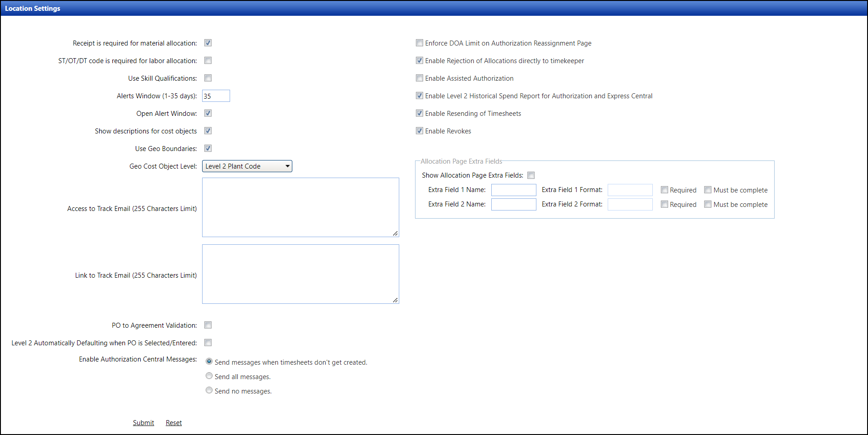The height and width of the screenshot is (435, 868).
Task: Check the Use Skill Qualifications box
Action: tap(208, 78)
